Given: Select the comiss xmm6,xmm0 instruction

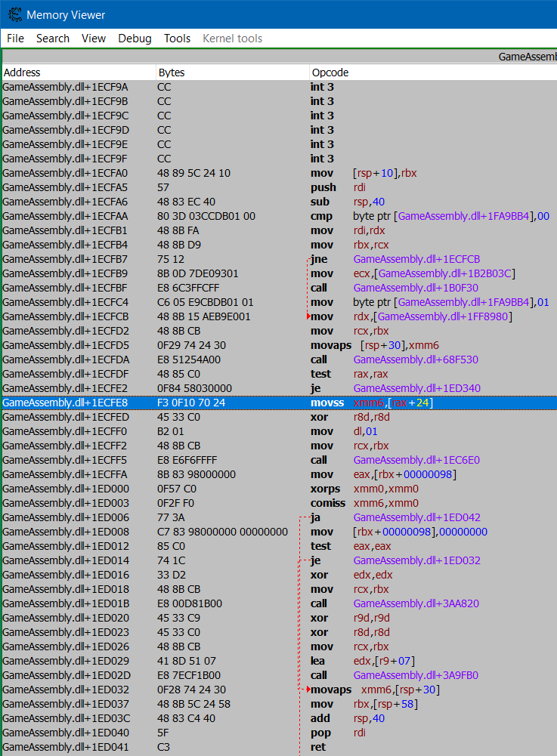Looking at the screenshot, I should pyautogui.click(x=364, y=503).
